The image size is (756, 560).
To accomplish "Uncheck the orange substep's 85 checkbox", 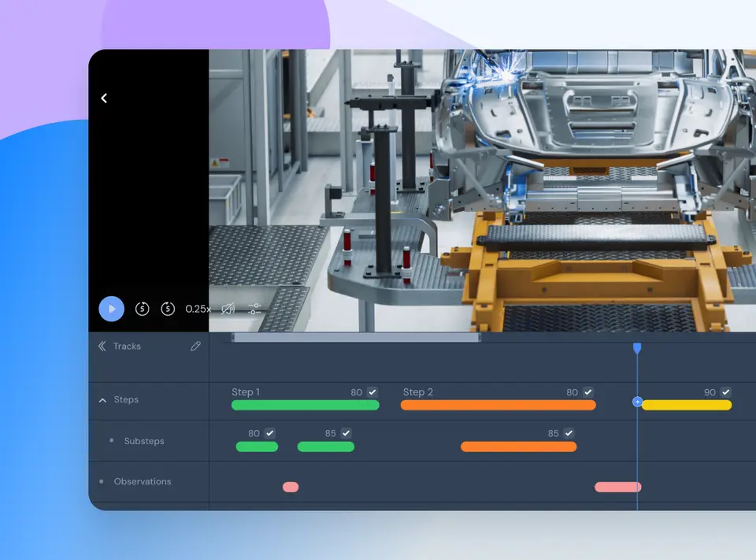I will click(569, 433).
